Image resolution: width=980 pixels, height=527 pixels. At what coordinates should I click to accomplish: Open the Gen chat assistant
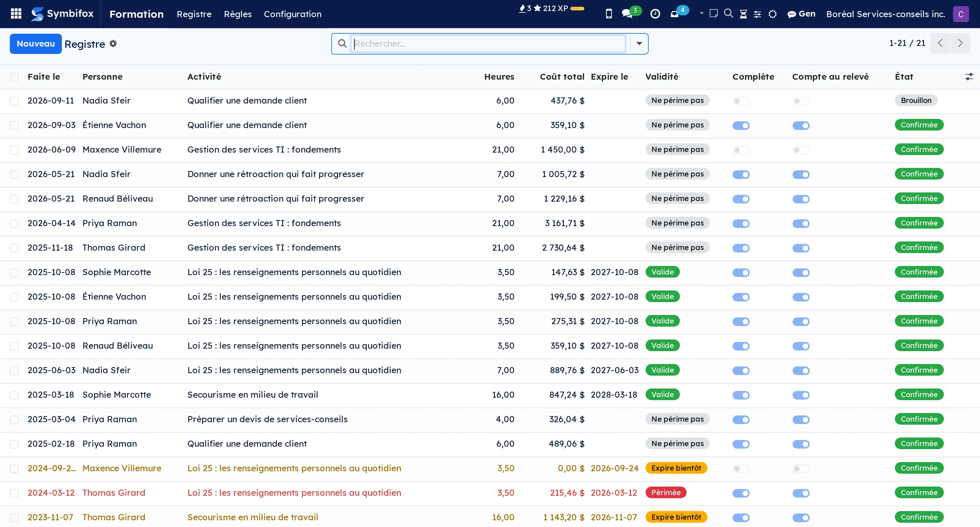click(x=801, y=14)
